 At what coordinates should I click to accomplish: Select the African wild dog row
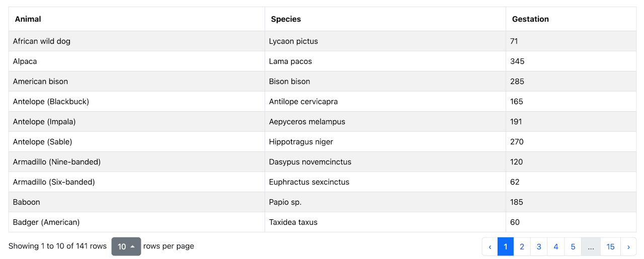point(42,41)
